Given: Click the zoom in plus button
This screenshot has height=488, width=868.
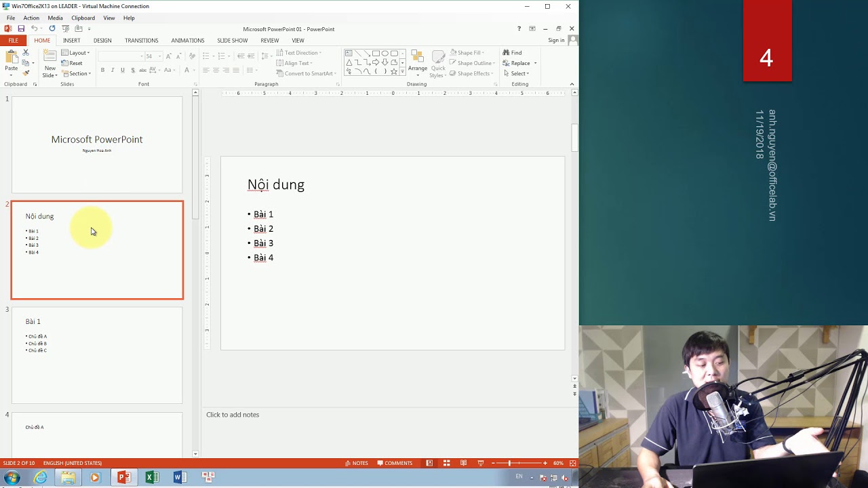Looking at the screenshot, I should [545, 463].
